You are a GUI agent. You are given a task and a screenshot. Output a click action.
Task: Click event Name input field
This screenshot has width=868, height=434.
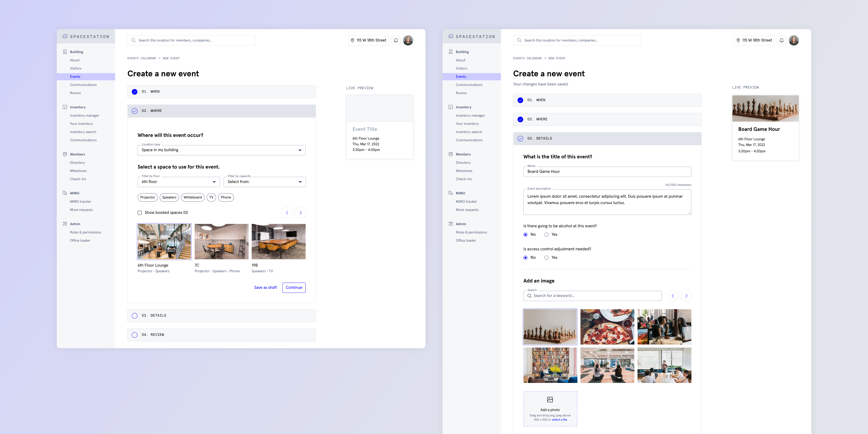coord(607,172)
